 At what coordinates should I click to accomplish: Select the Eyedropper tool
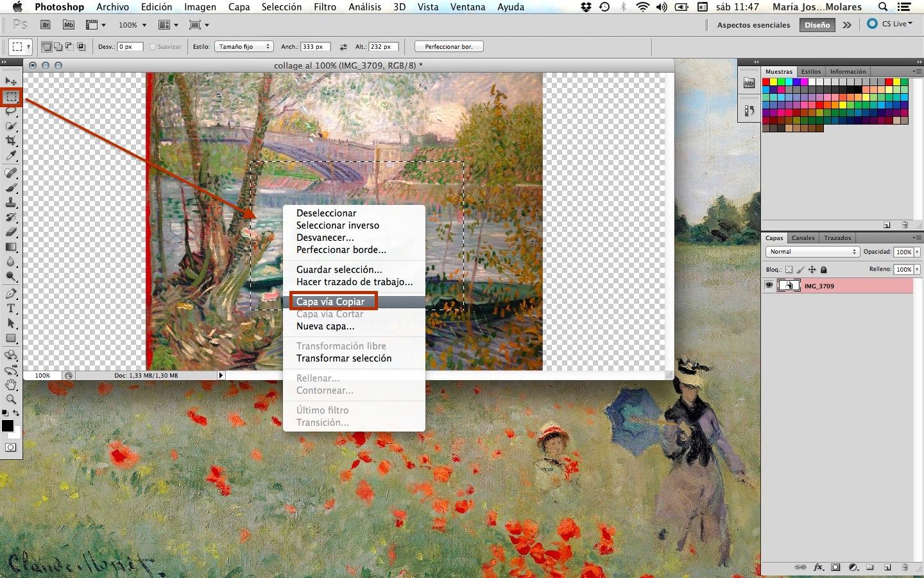pos(11,156)
